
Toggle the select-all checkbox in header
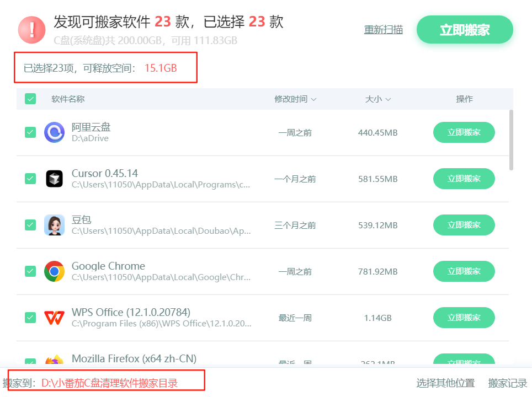(x=30, y=99)
